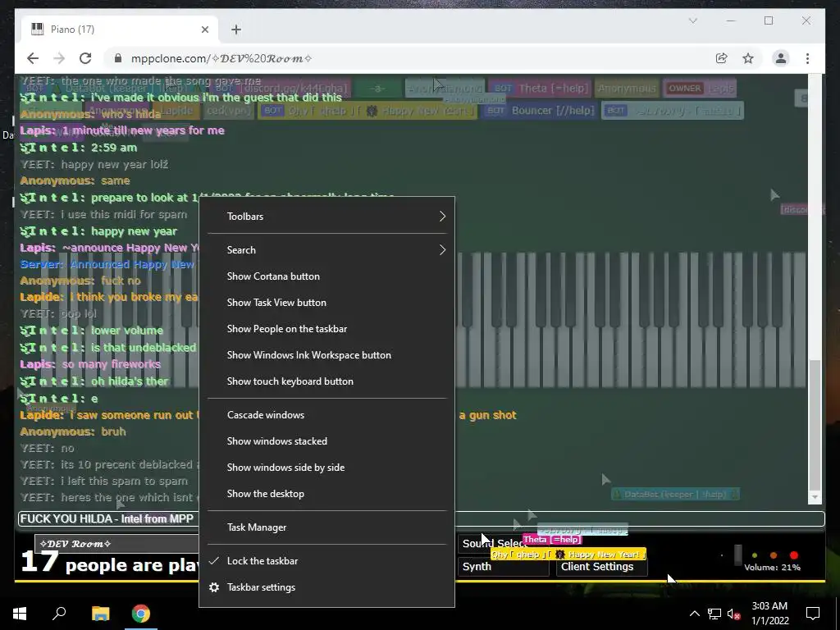Reload the mppclone page
The image size is (840, 630).
point(85,58)
